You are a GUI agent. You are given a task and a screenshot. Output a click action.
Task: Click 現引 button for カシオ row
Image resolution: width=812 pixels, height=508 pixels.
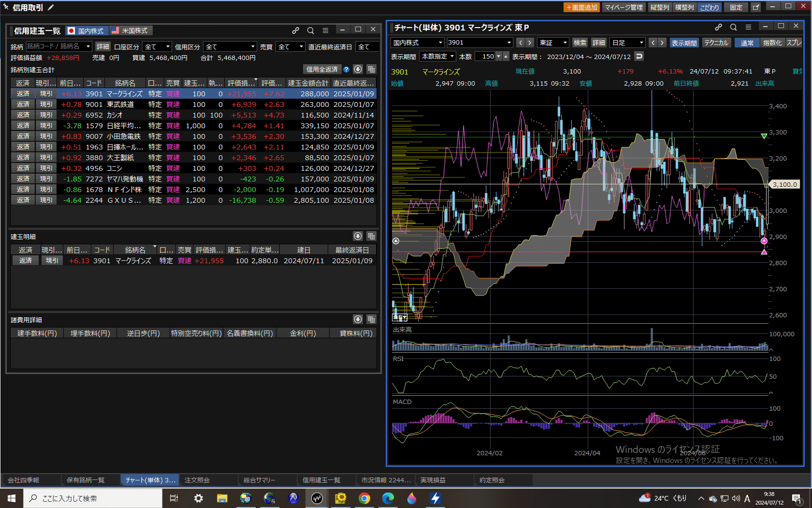click(x=46, y=115)
